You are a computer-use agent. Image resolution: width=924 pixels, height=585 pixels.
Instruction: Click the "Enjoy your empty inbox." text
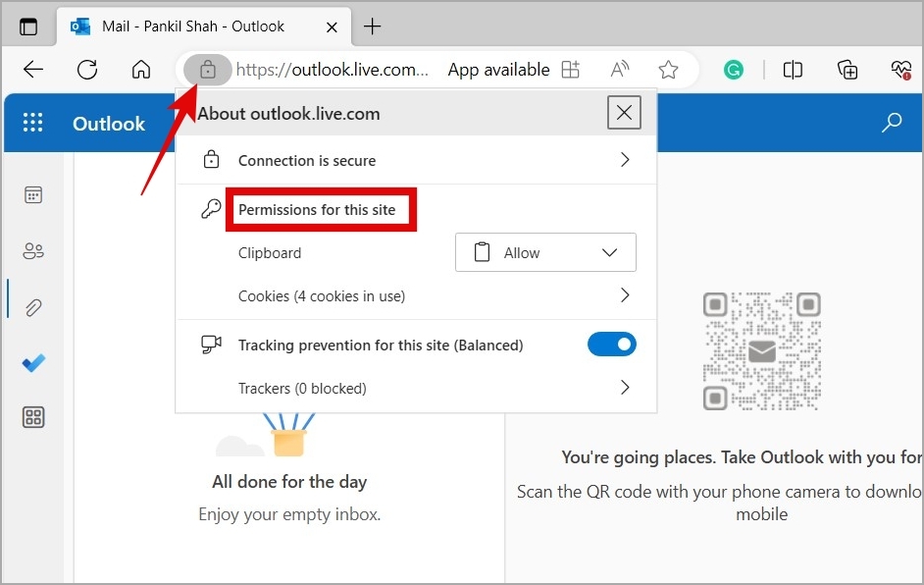[x=289, y=515]
